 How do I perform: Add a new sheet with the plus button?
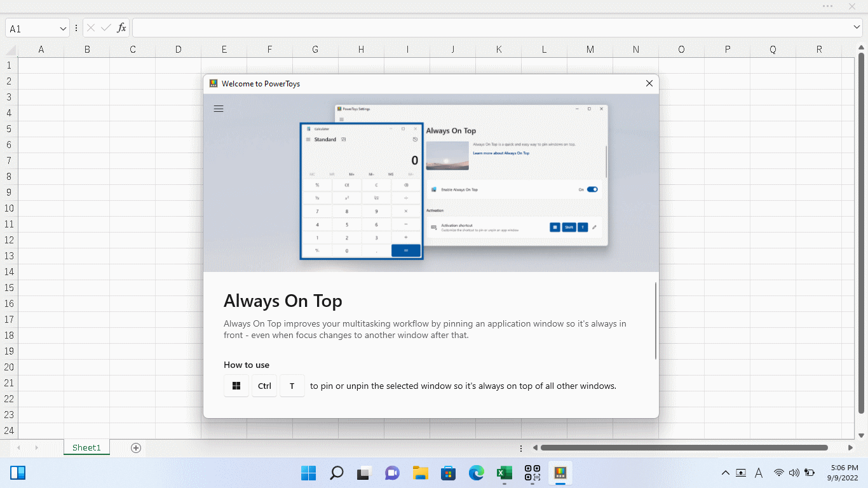tap(135, 447)
